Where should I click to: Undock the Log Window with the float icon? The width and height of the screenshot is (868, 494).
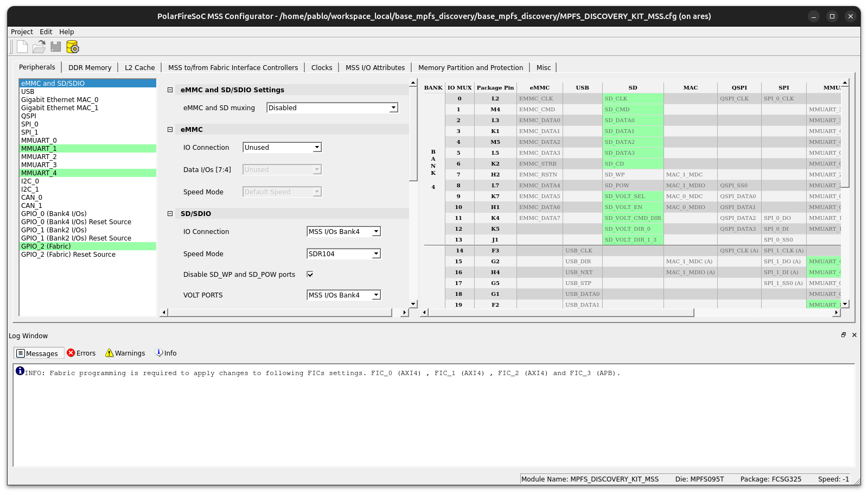pyautogui.click(x=843, y=335)
